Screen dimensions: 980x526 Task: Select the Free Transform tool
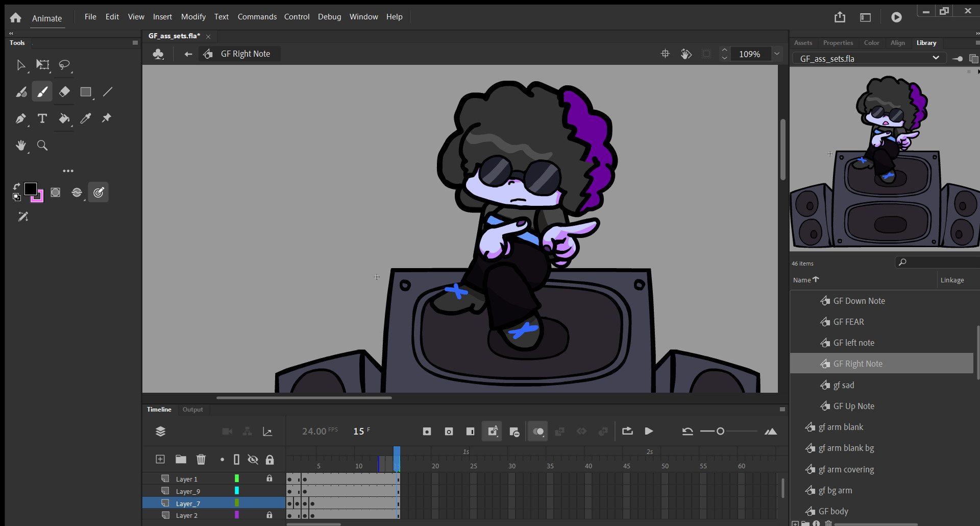point(42,65)
